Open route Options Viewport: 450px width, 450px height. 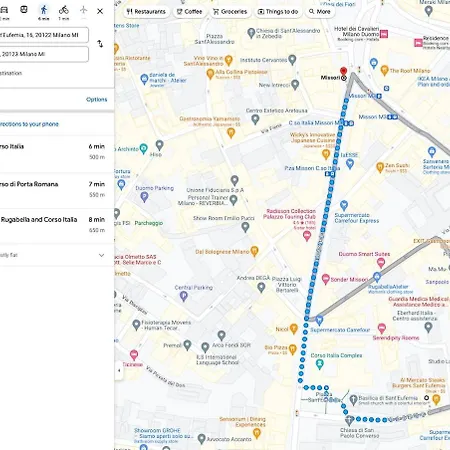[x=97, y=99]
